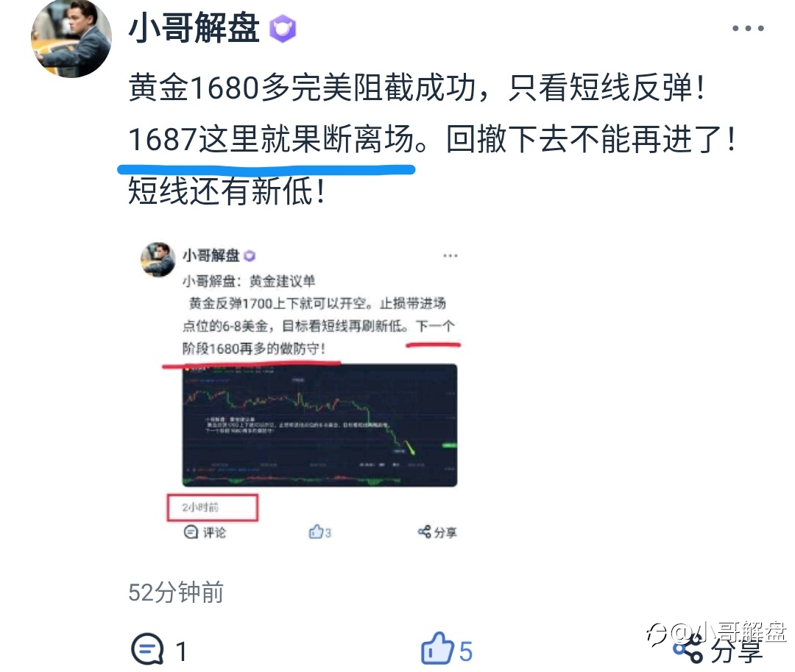
Task: Tap the boxed 2小时前 timestamp
Action: [213, 507]
